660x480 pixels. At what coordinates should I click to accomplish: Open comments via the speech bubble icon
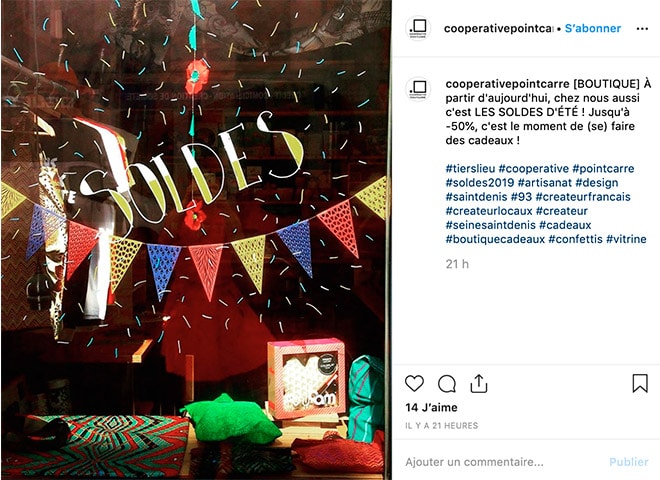coord(447,384)
